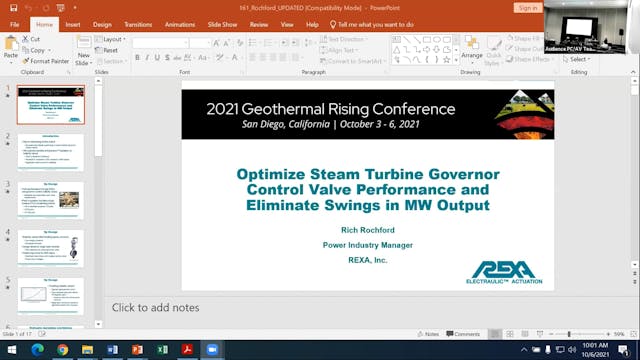The height and width of the screenshot is (360, 640).
Task: Click Reset slide button
Action: (x=107, y=50)
